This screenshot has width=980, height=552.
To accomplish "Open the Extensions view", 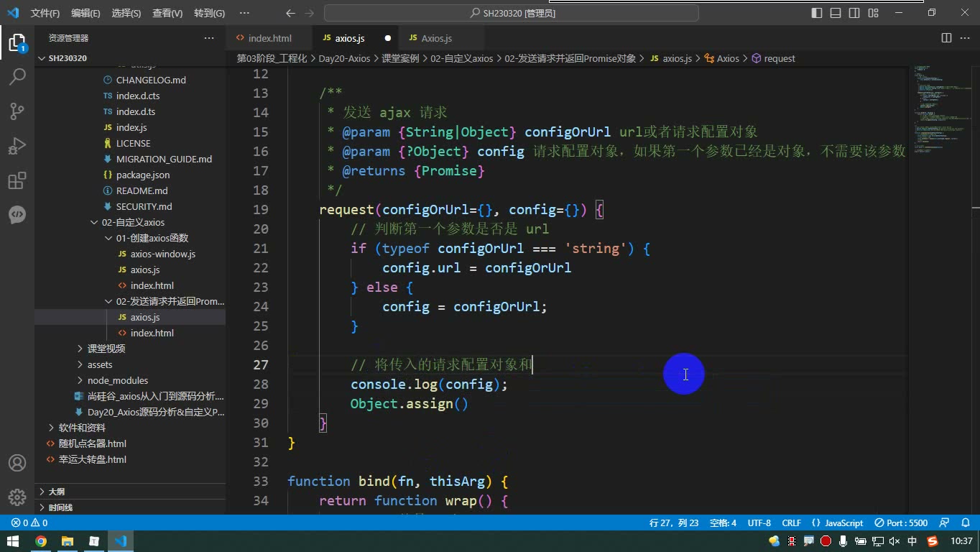I will tap(17, 180).
